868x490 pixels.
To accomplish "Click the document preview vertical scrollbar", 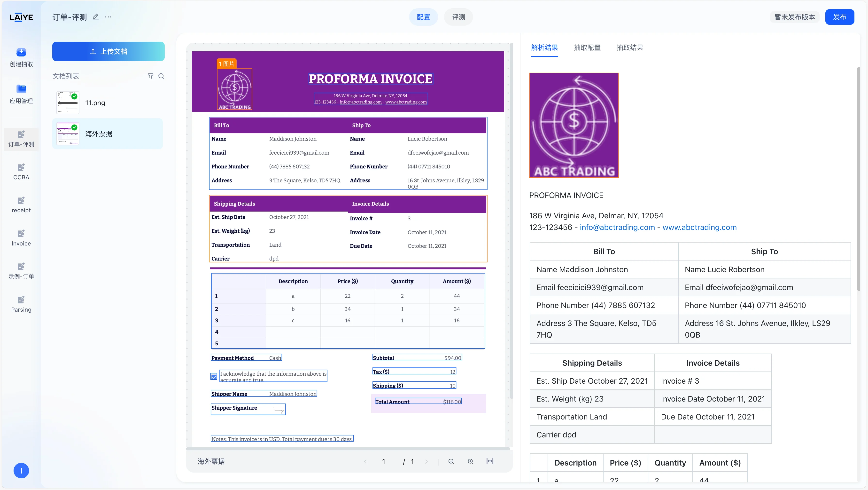I will tap(511, 221).
